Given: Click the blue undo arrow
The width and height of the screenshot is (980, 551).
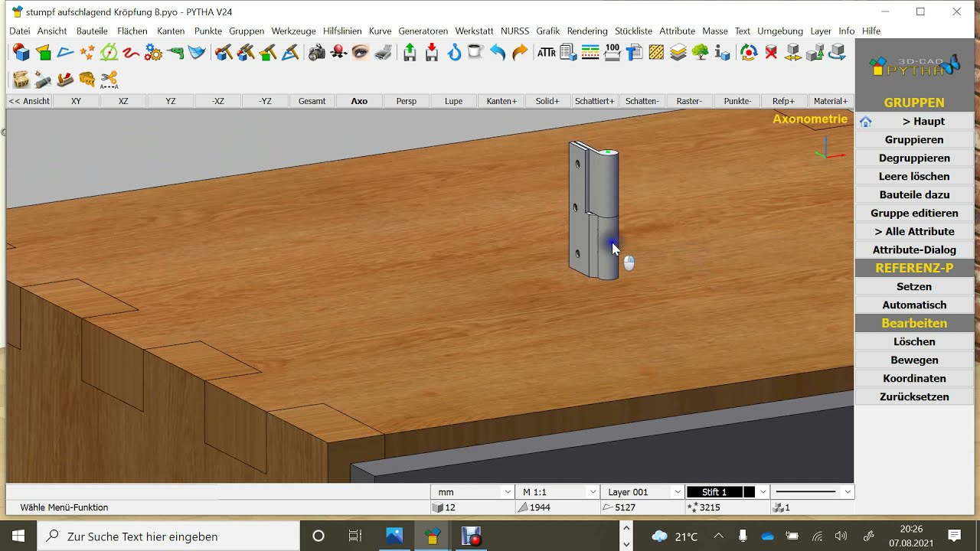Looking at the screenshot, I should point(498,53).
